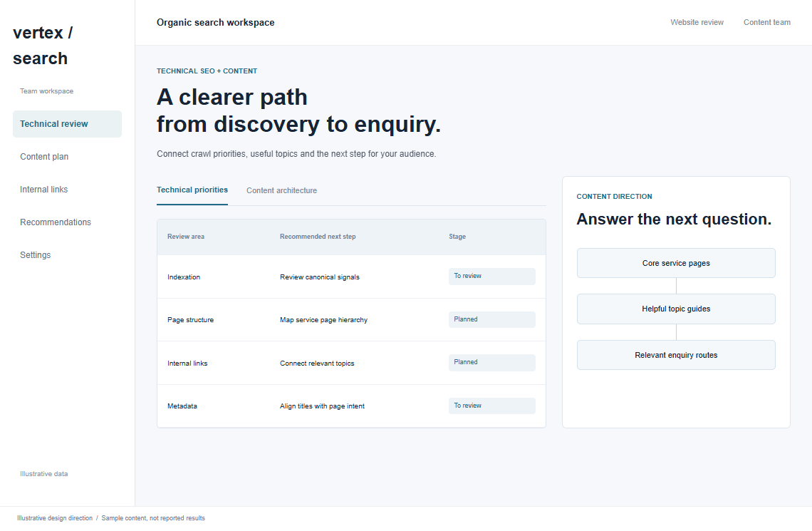Click Indexation's To review stage badge
This screenshot has width=812, height=531.
(x=492, y=276)
